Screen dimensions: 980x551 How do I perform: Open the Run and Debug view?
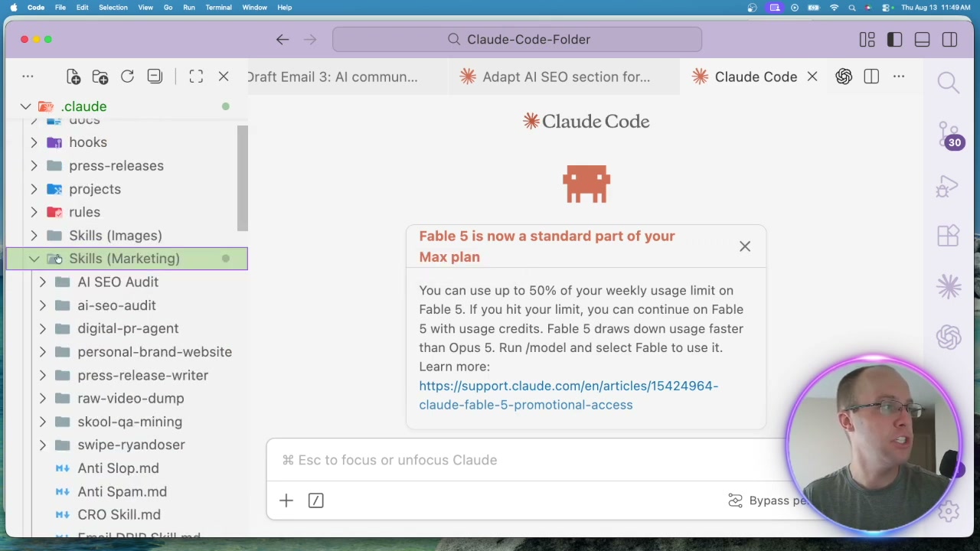tap(949, 186)
